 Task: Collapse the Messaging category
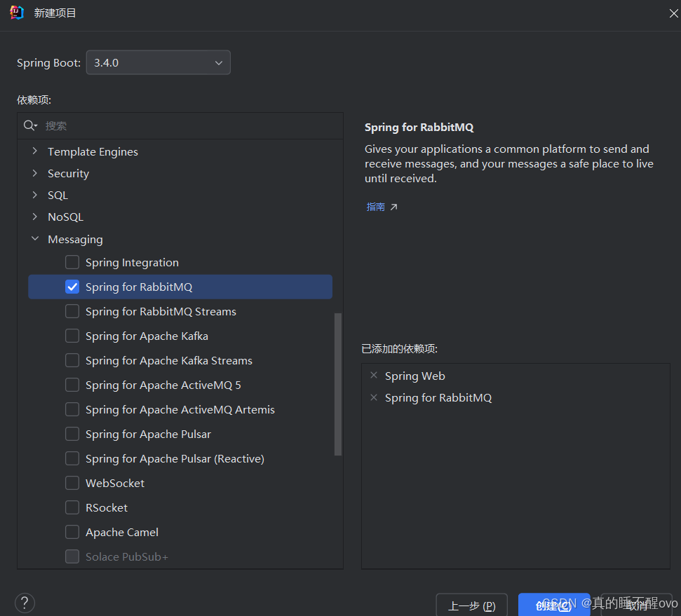coord(35,239)
